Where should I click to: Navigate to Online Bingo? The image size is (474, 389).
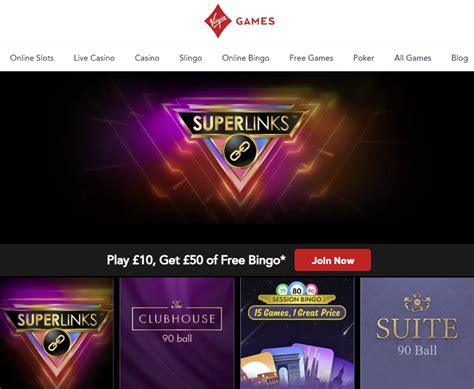[246, 58]
